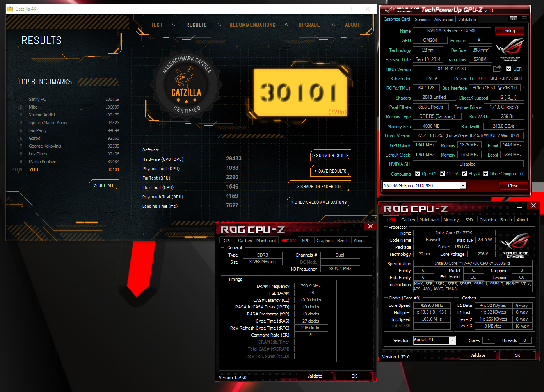
Task: Select Slinky PC row in top benchmarks
Action: coord(69,99)
